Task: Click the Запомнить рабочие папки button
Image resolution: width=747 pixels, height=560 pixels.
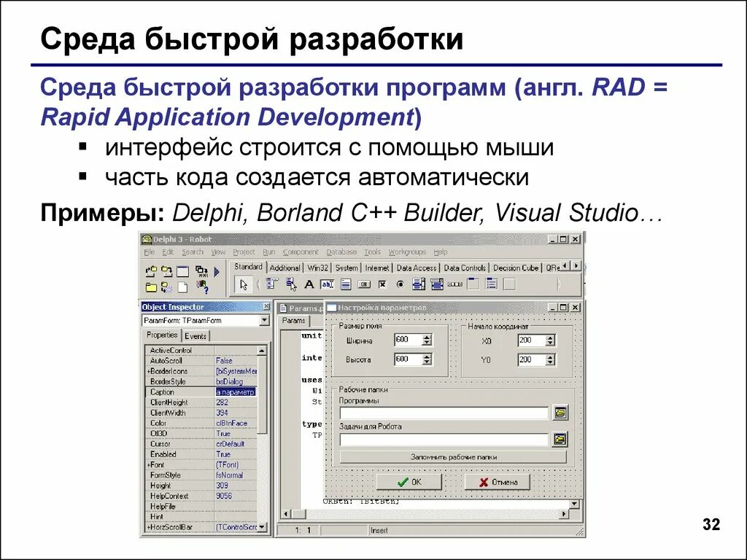Action: pyautogui.click(x=454, y=456)
